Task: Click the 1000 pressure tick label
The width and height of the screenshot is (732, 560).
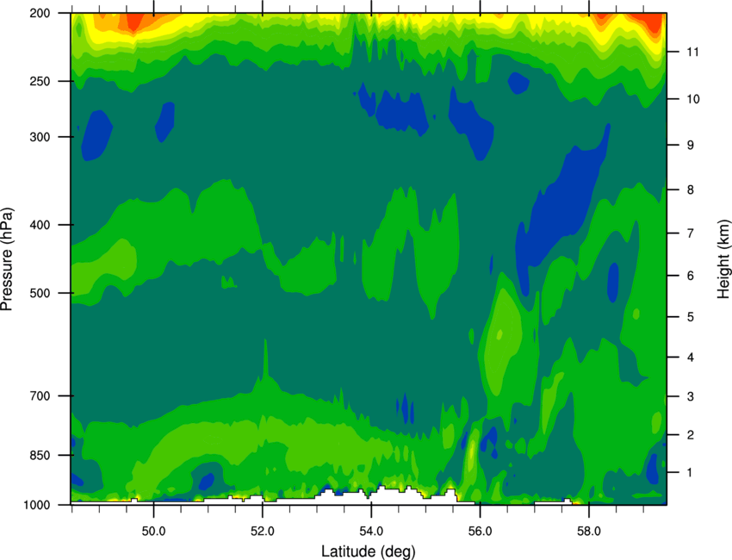Action: 37,505
